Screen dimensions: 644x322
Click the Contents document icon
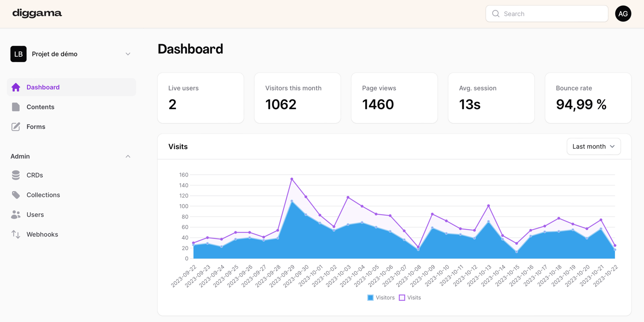click(16, 107)
